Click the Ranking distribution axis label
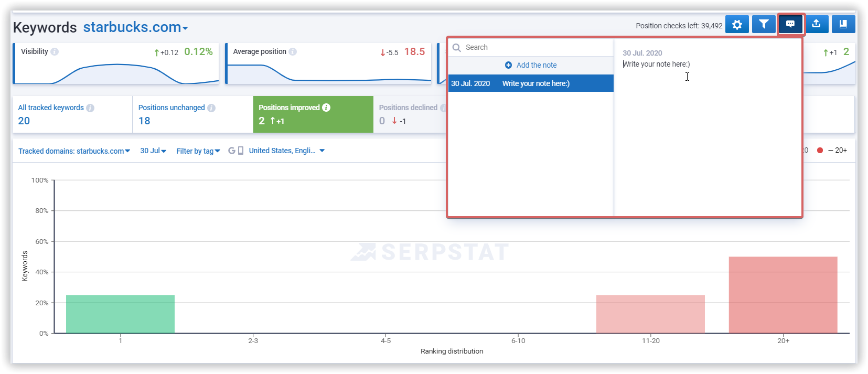The image size is (868, 374). [x=452, y=351]
